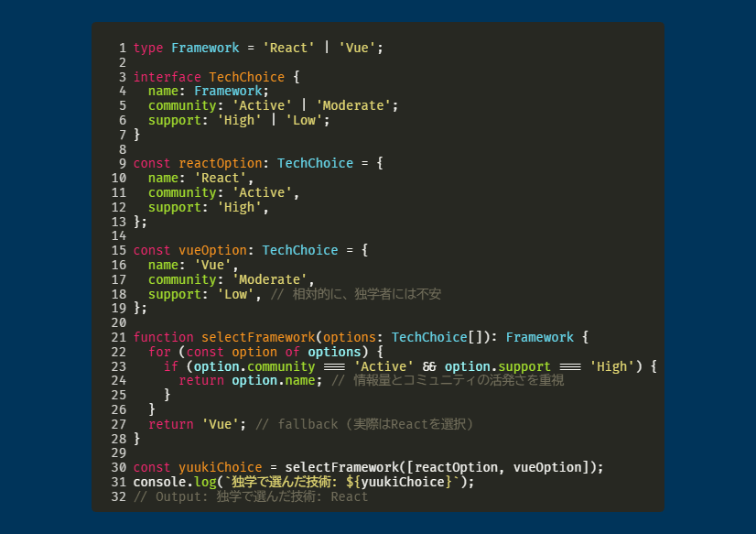This screenshot has width=756, height=534.
Task: Click the 'Vue' string on line 16
Action: pos(212,265)
